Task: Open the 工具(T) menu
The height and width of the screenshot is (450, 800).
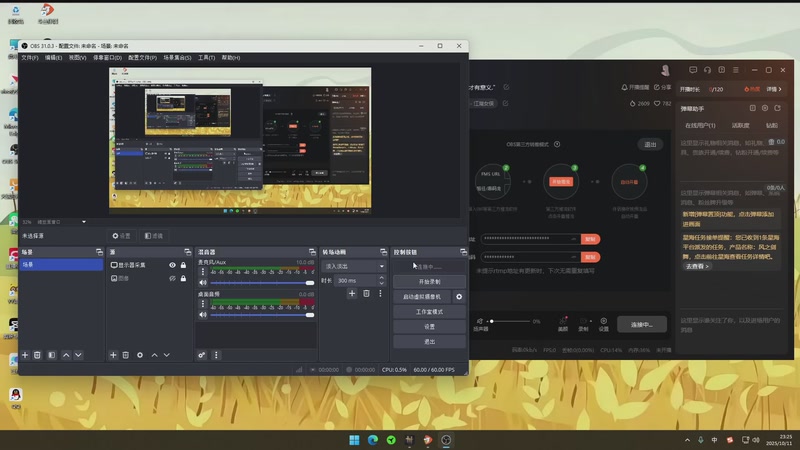Action: (x=206, y=58)
